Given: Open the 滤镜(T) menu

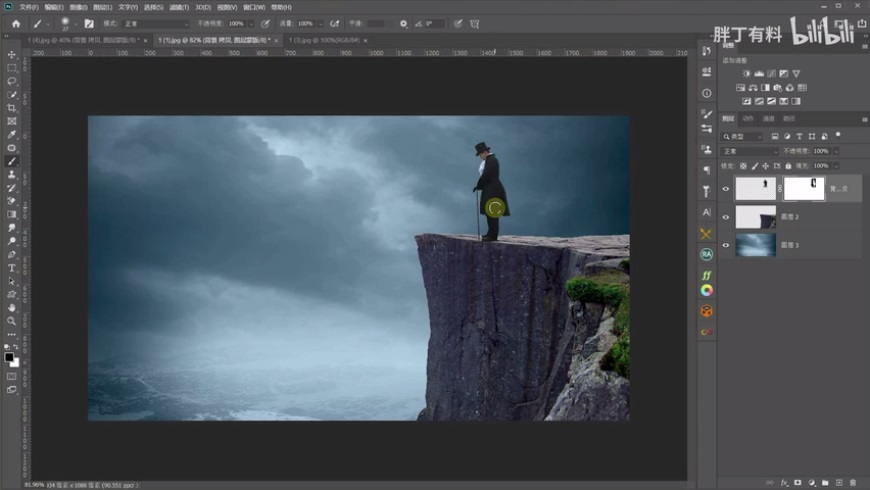Looking at the screenshot, I should [179, 7].
